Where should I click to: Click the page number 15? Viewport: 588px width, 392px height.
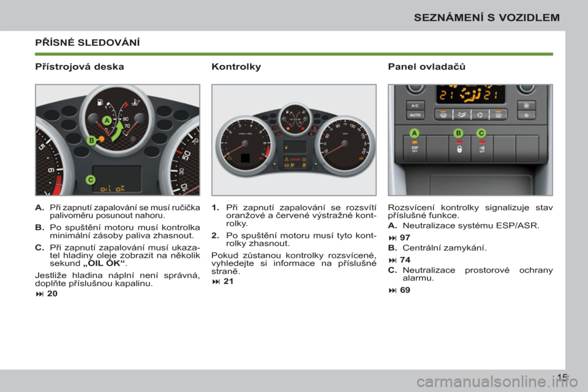(x=562, y=377)
